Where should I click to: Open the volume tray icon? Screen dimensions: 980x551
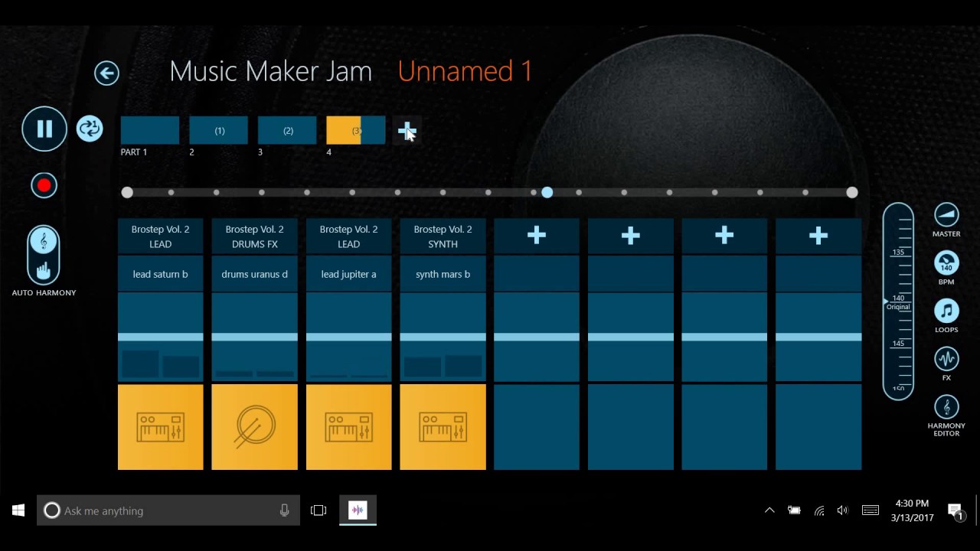[x=843, y=510]
